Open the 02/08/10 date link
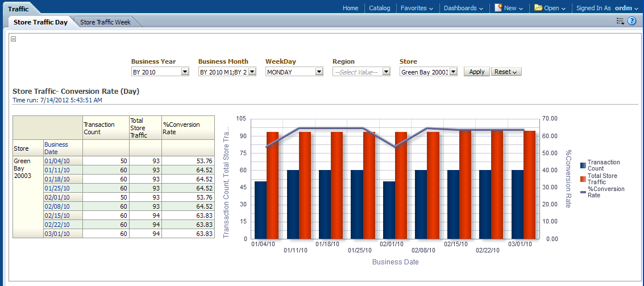644x286 pixels. point(57,206)
